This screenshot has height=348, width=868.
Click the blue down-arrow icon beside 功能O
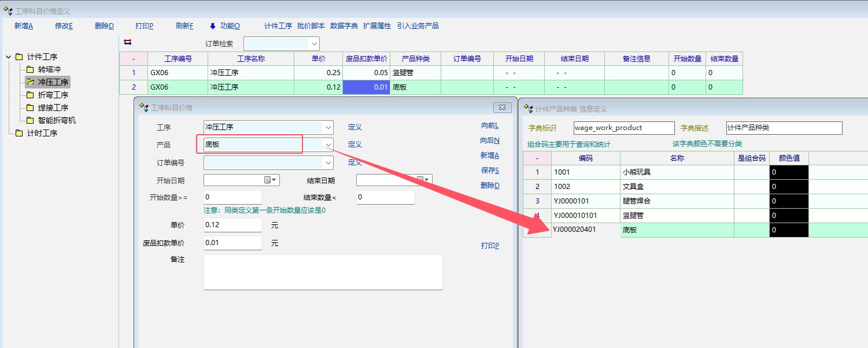coord(212,26)
